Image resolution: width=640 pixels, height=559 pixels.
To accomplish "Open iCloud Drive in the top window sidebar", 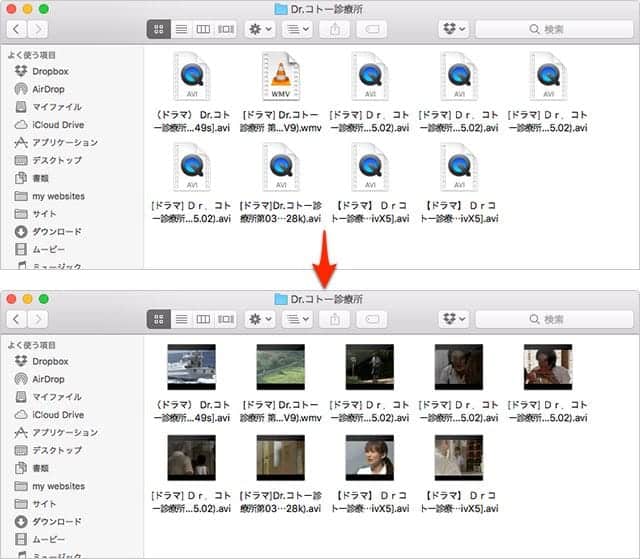I will pos(49,125).
